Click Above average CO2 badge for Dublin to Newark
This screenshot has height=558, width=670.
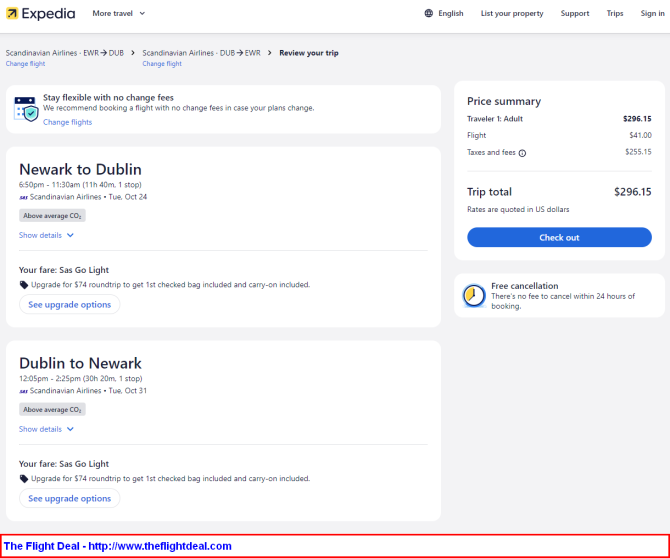coord(52,409)
